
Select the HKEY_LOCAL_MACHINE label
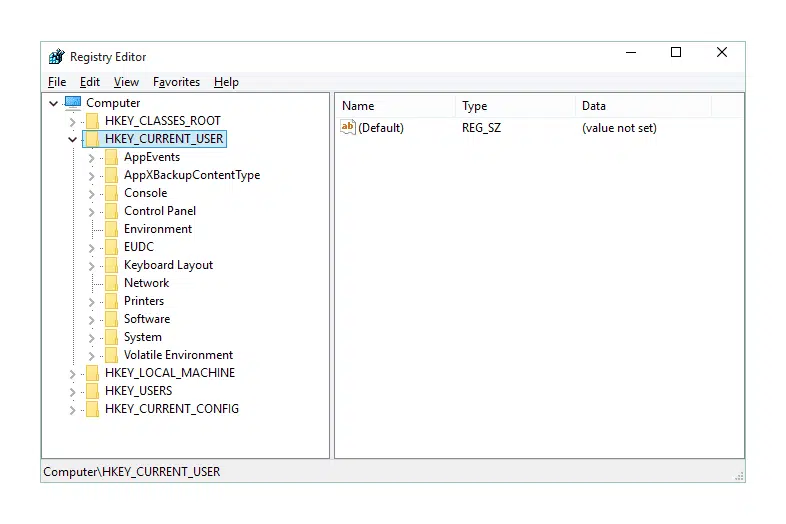(170, 373)
